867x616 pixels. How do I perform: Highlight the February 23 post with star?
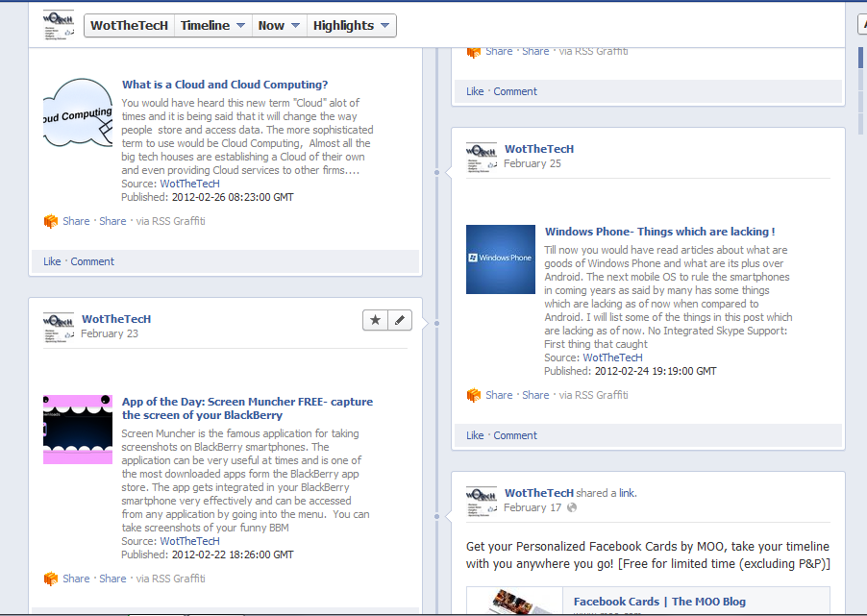pos(375,320)
